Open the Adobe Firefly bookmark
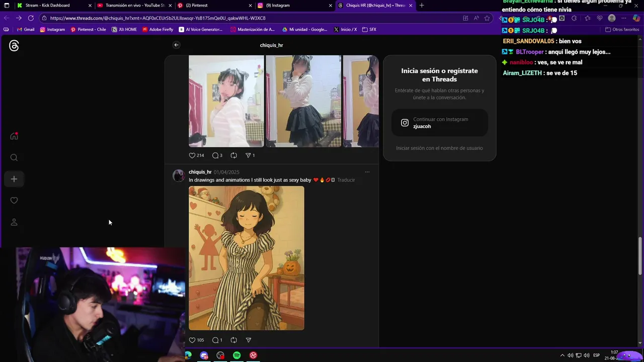This screenshot has height=362, width=644. 157,29
